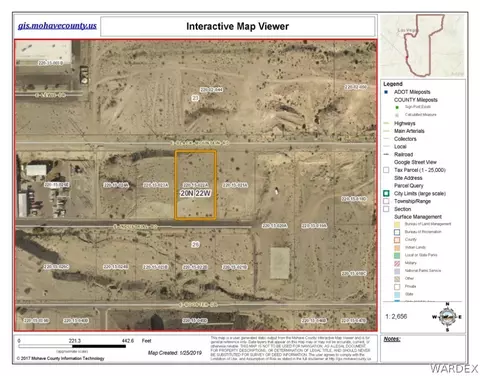Select the Military hatched swatch
Viewport: 480px width, 376px height.
pos(397,263)
